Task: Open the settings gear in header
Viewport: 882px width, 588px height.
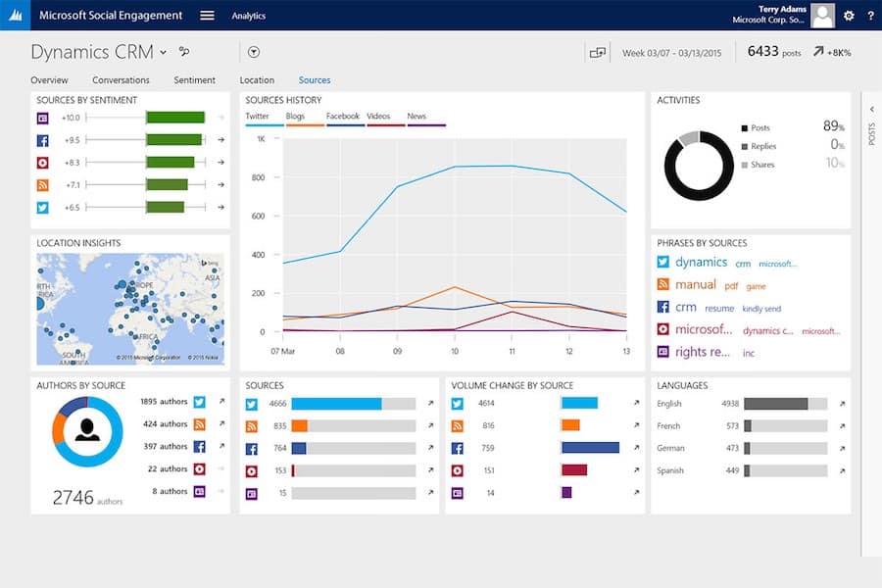Action: 849,16
